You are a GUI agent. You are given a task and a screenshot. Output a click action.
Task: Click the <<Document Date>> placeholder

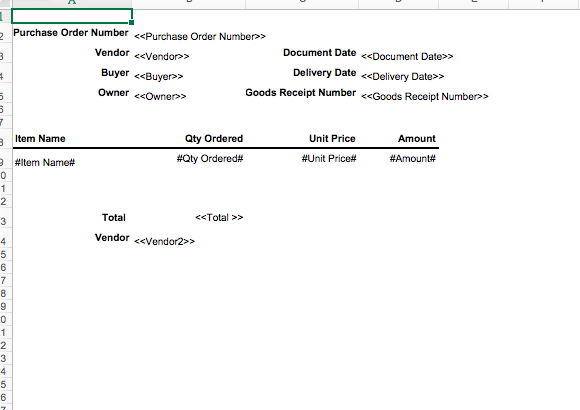click(x=407, y=57)
